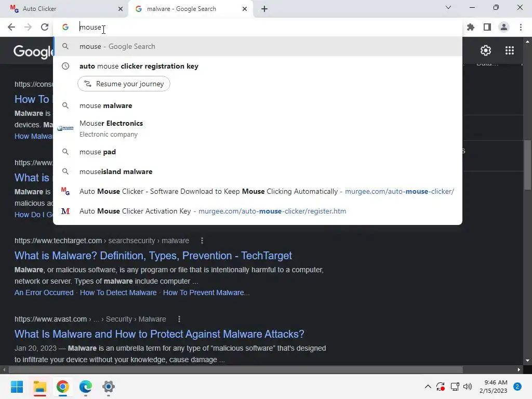Open more options for techtarget.com result

pyautogui.click(x=202, y=241)
